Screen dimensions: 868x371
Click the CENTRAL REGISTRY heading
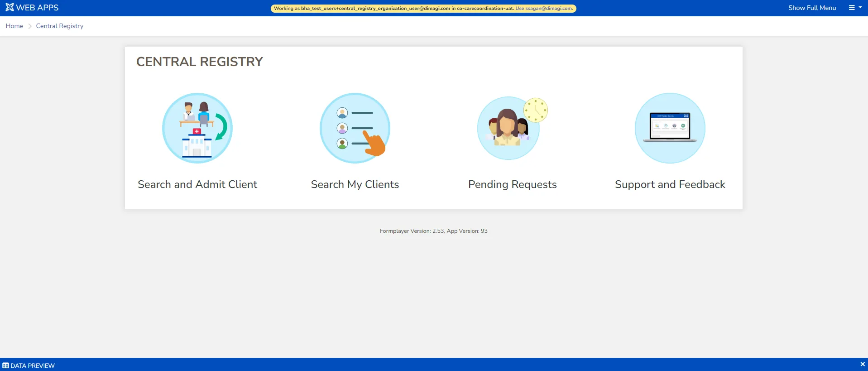200,62
